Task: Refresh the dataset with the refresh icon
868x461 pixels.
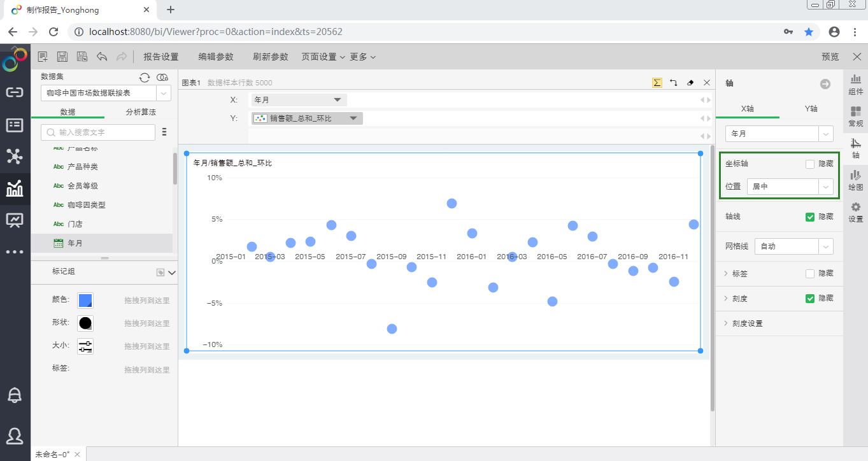Action: tap(145, 77)
